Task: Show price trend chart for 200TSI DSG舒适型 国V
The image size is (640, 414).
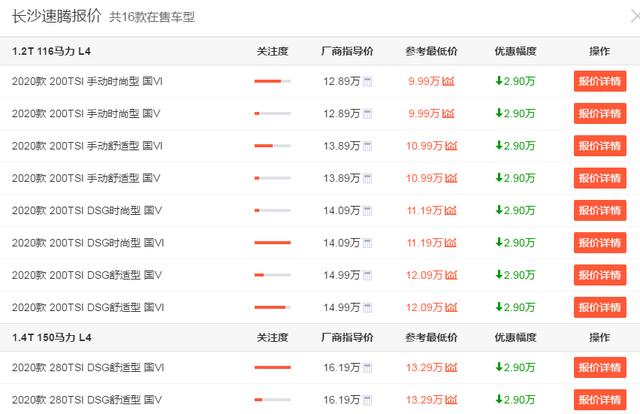Action: pyautogui.click(x=451, y=275)
